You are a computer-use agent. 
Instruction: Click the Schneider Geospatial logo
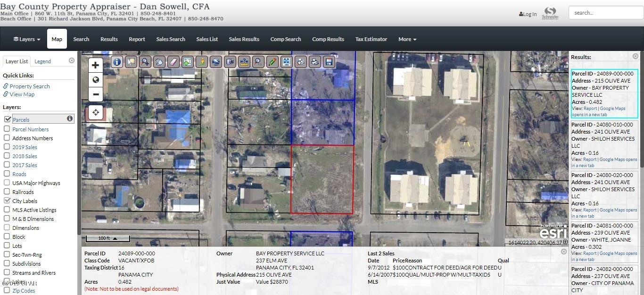click(x=550, y=13)
